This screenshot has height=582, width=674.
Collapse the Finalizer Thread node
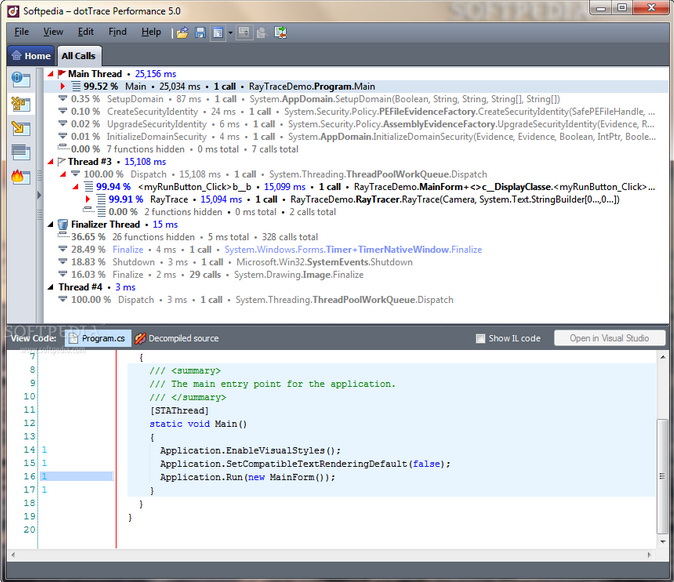coord(50,225)
